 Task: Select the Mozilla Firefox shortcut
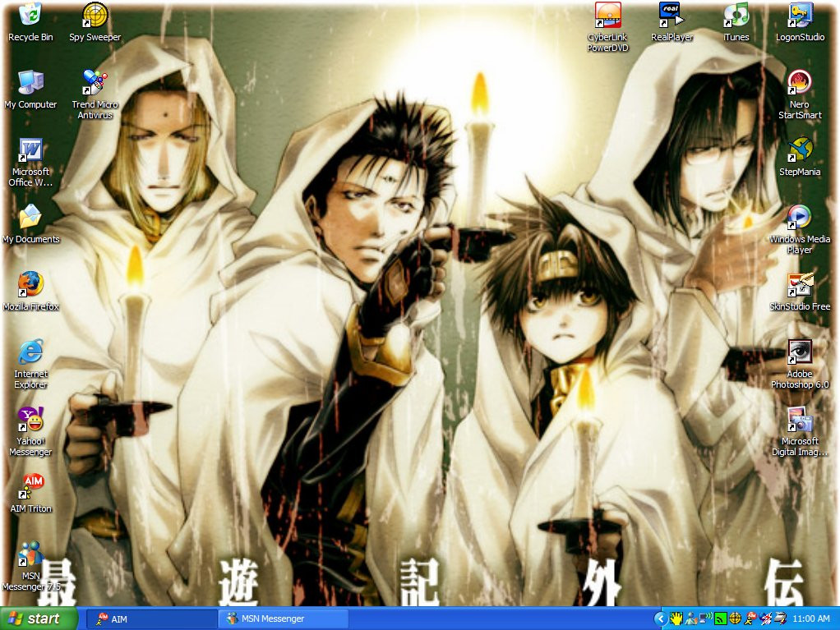30,292
